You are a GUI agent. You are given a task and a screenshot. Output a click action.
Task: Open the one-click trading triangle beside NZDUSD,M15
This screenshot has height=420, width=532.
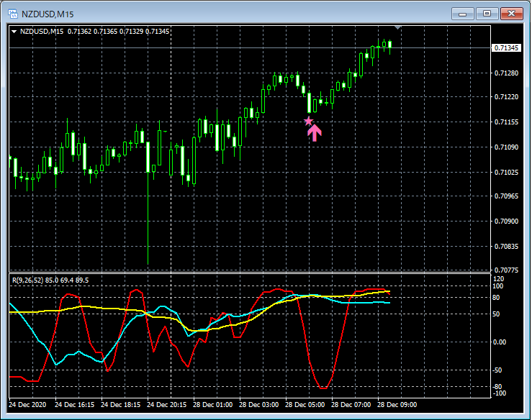click(x=14, y=32)
